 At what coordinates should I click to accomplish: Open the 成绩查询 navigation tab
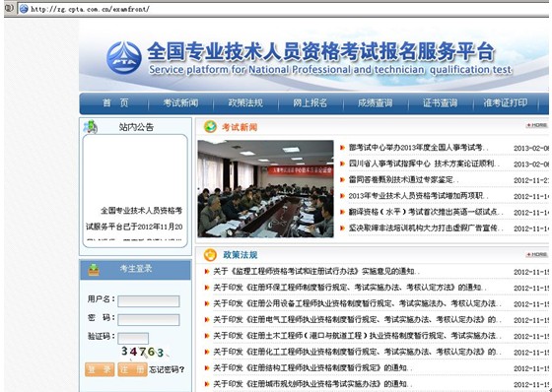375,103
